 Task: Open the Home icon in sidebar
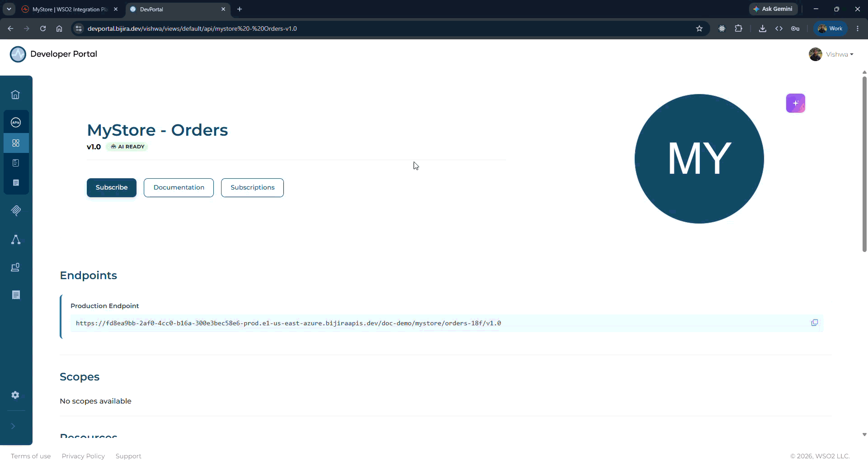15,95
